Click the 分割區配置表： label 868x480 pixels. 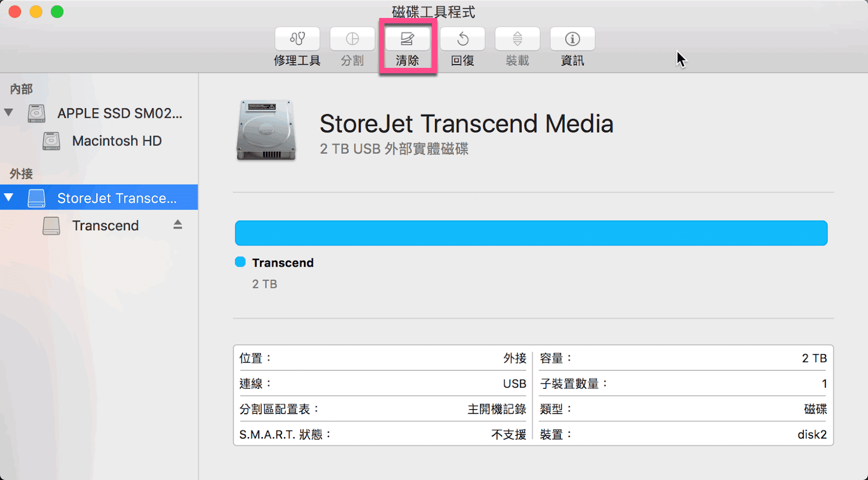(x=279, y=409)
